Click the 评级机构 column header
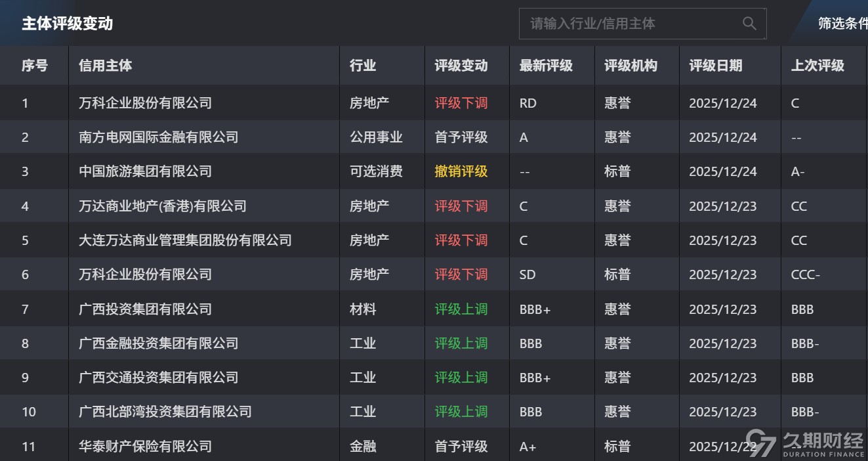Viewport: 868px width, 461px height. tap(630, 66)
